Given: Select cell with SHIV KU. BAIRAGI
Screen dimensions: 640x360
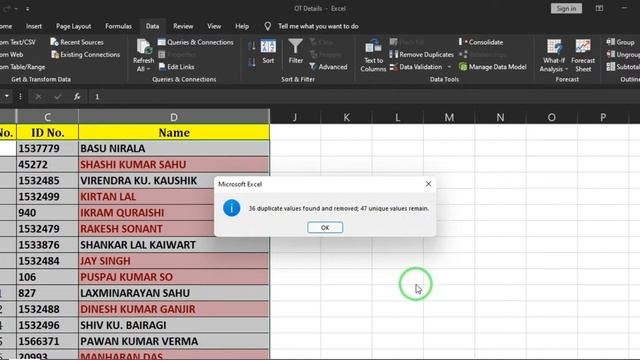Looking at the screenshot, I should tap(174, 325).
